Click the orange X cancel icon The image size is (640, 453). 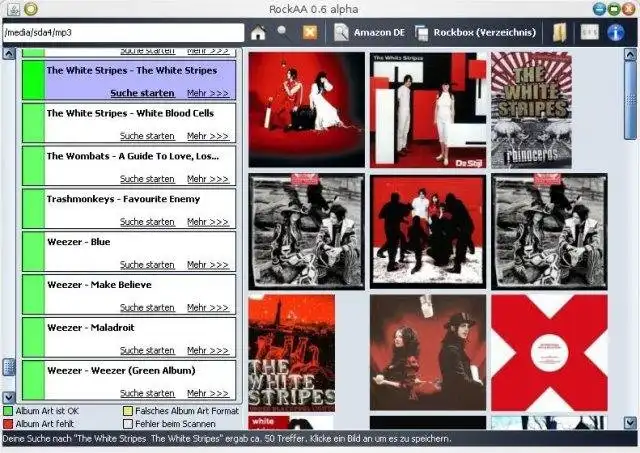(x=309, y=32)
